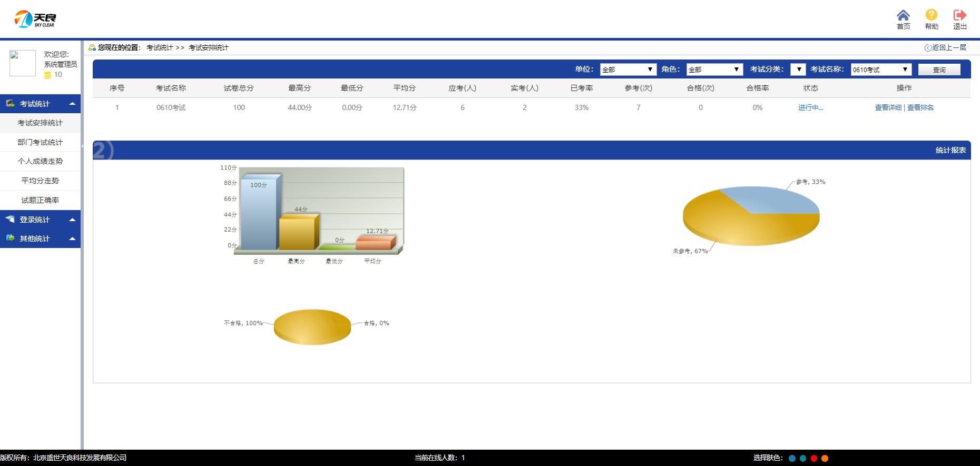Open the 单位 dropdown
980x466 pixels.
click(628, 70)
